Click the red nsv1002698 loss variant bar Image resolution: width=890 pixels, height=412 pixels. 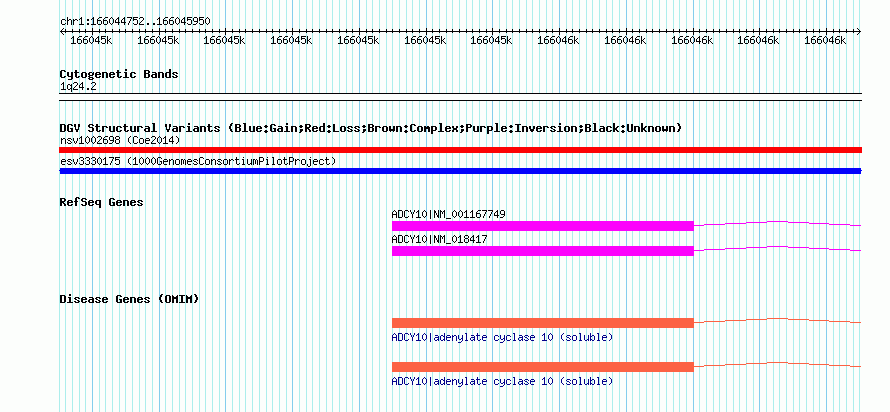[460, 150]
